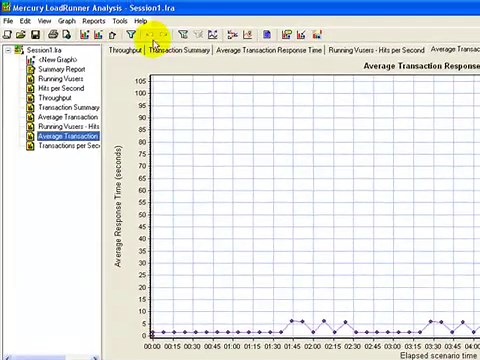Click the green funnel graph-filter icon
This screenshot has height=360, width=480.
pos(183,34)
